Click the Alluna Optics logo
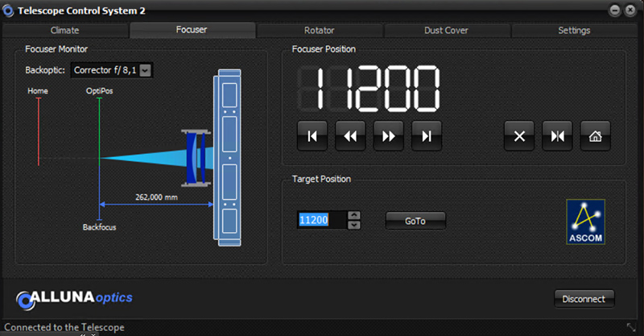Screen dimensions: 644x336 [74, 300]
